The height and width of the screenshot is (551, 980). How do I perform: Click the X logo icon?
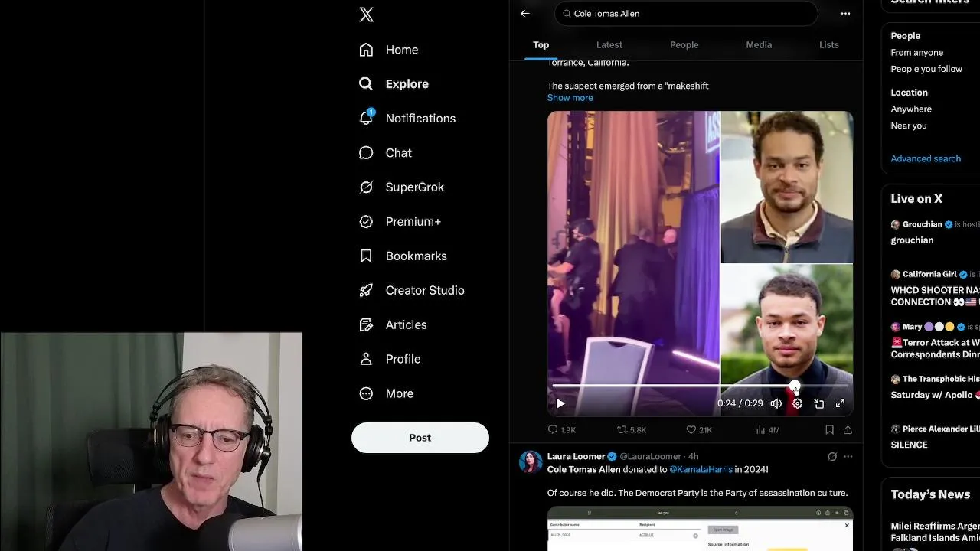click(367, 15)
